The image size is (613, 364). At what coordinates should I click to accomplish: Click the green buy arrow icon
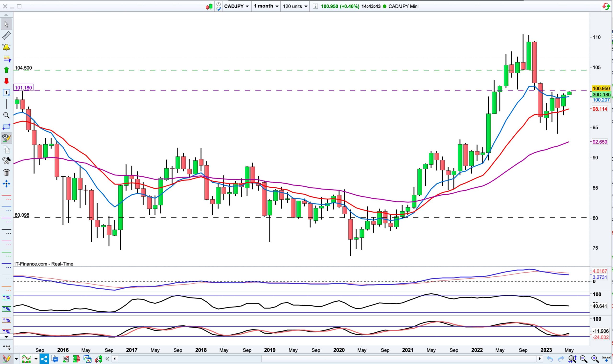[6, 70]
